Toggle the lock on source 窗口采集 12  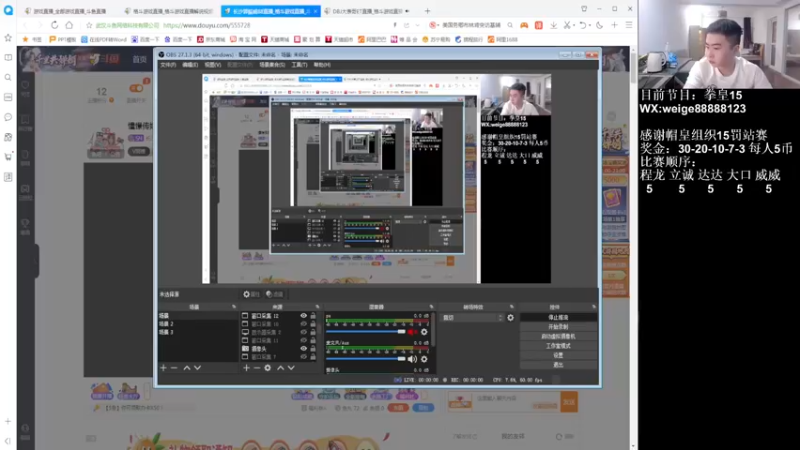[313, 316]
